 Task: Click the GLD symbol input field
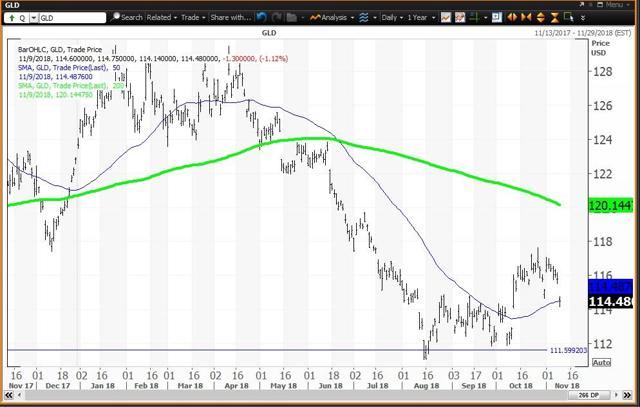(72, 18)
